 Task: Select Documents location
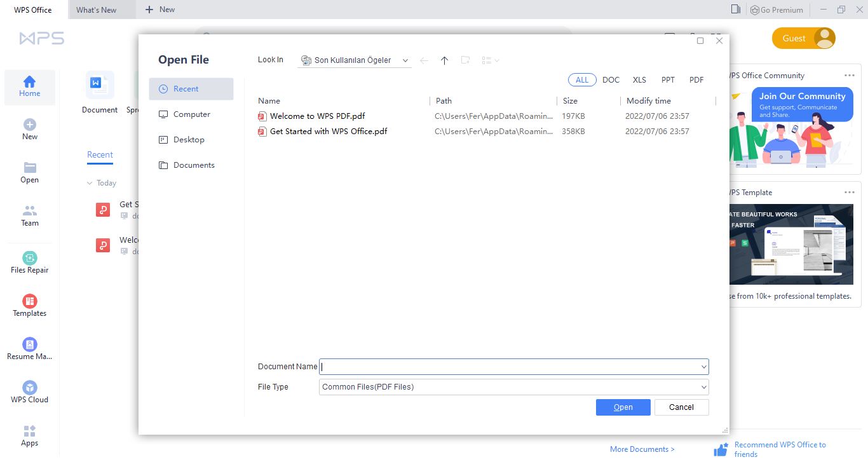tap(191, 165)
